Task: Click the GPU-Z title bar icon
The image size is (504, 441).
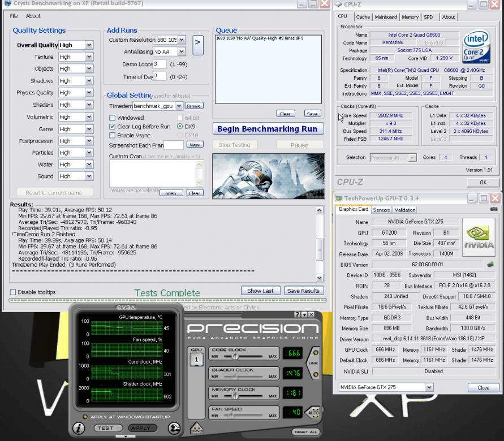Action: click(339, 198)
